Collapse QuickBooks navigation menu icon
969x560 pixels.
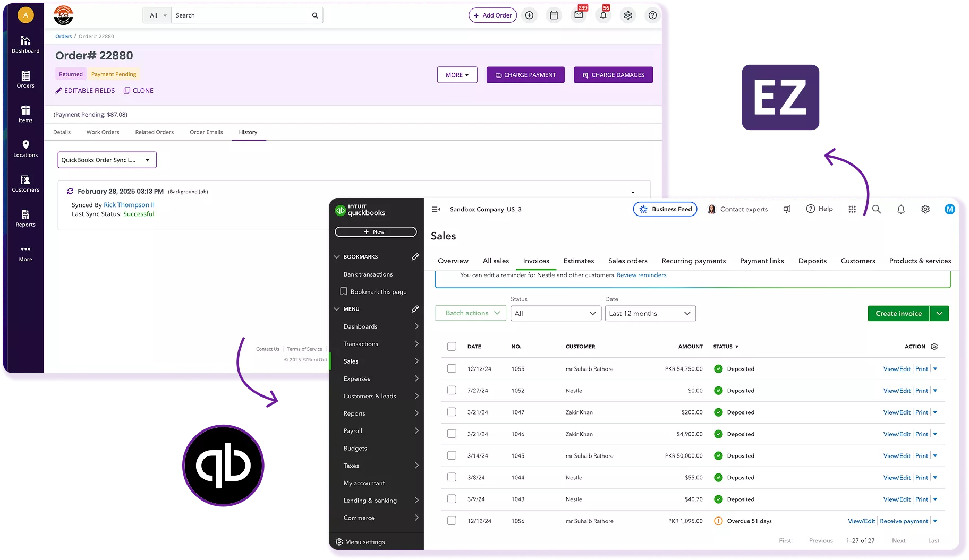[x=436, y=209]
